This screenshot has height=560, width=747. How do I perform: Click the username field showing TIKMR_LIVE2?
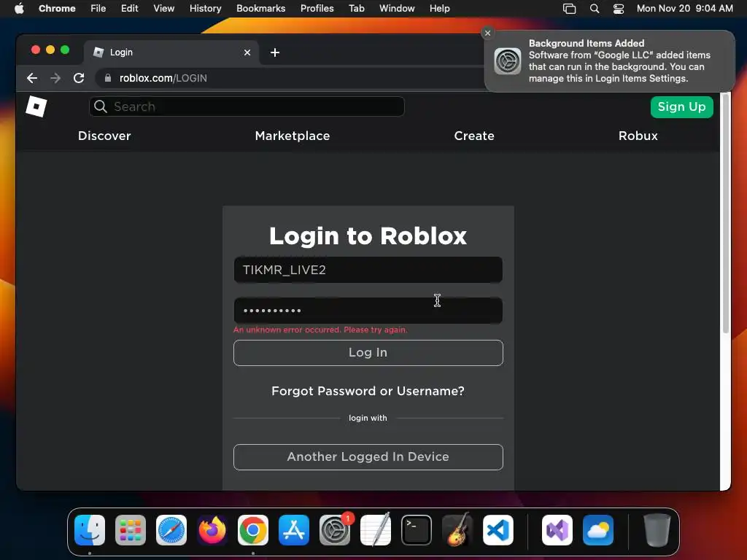click(x=368, y=270)
